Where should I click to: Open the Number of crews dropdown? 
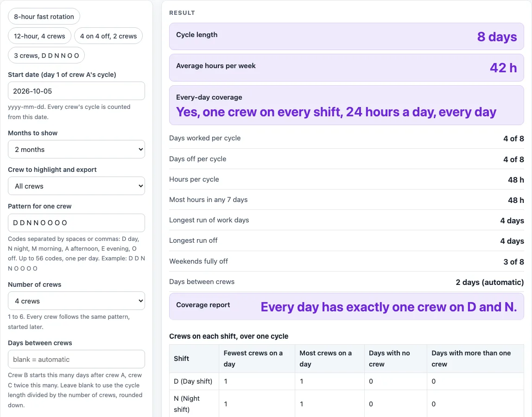point(76,301)
